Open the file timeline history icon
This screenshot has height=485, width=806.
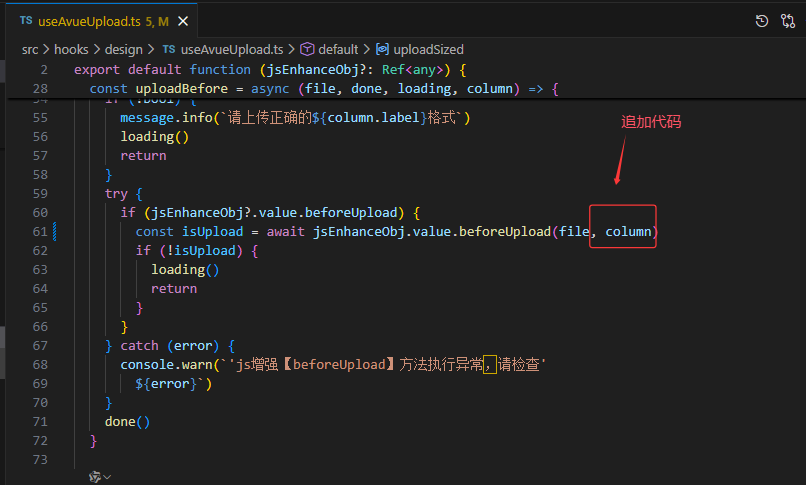coord(761,20)
